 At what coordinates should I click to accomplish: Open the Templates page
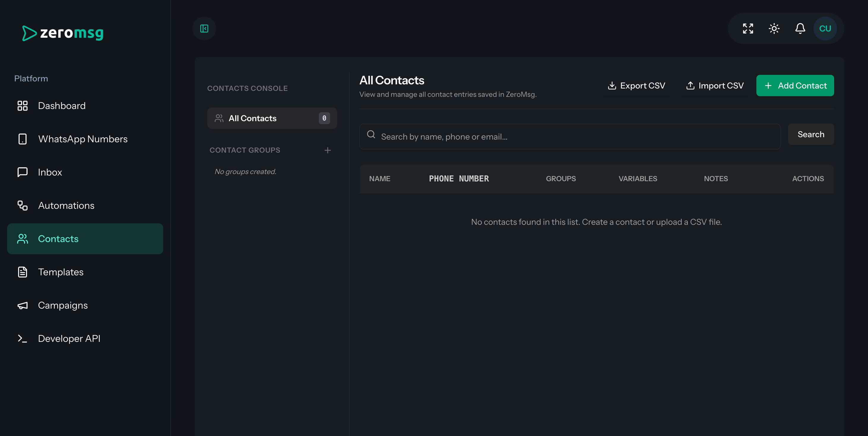85,272
